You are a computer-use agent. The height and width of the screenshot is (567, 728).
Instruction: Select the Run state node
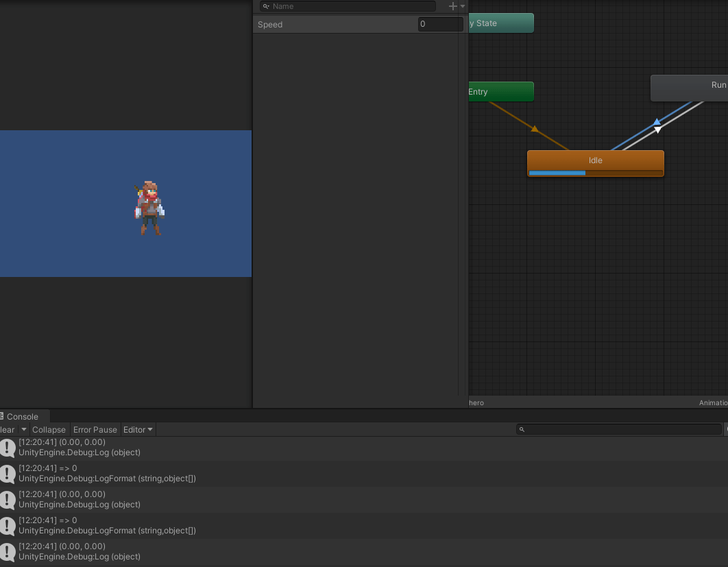(x=690, y=88)
